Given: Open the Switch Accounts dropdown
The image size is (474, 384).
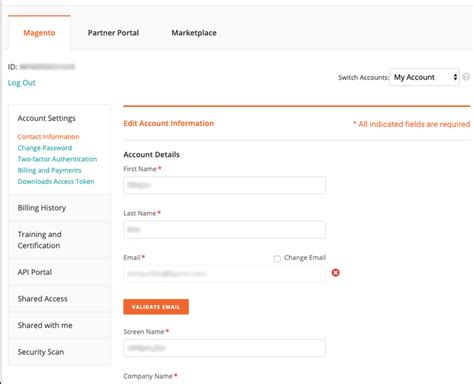Looking at the screenshot, I should pos(424,77).
